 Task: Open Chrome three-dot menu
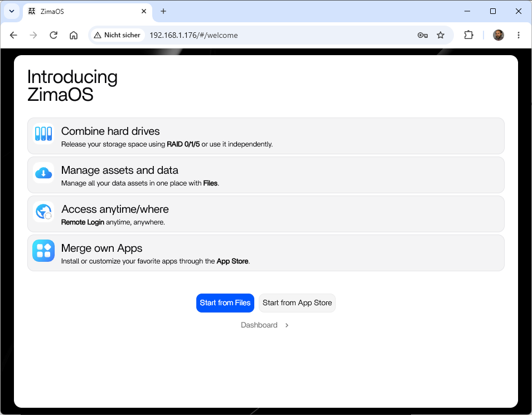click(x=519, y=35)
